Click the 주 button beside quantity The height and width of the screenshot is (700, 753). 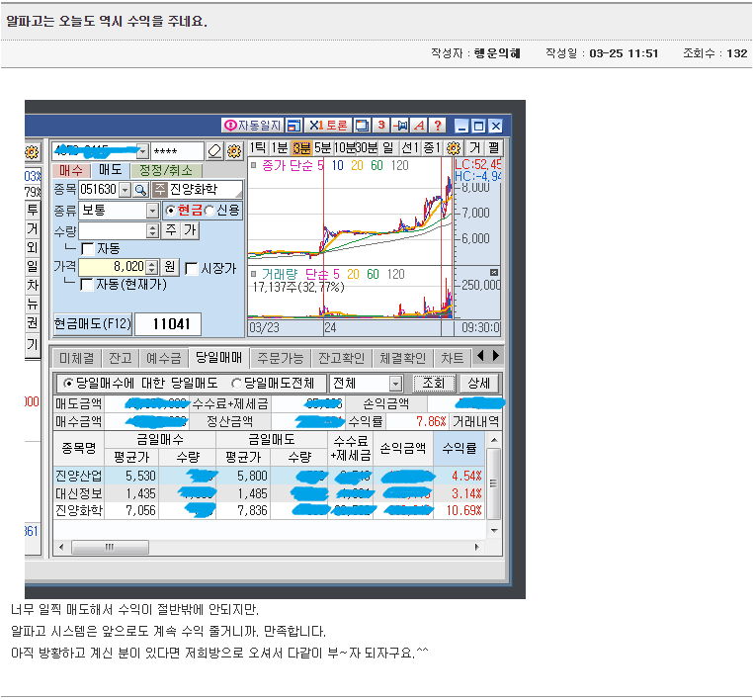[171, 230]
